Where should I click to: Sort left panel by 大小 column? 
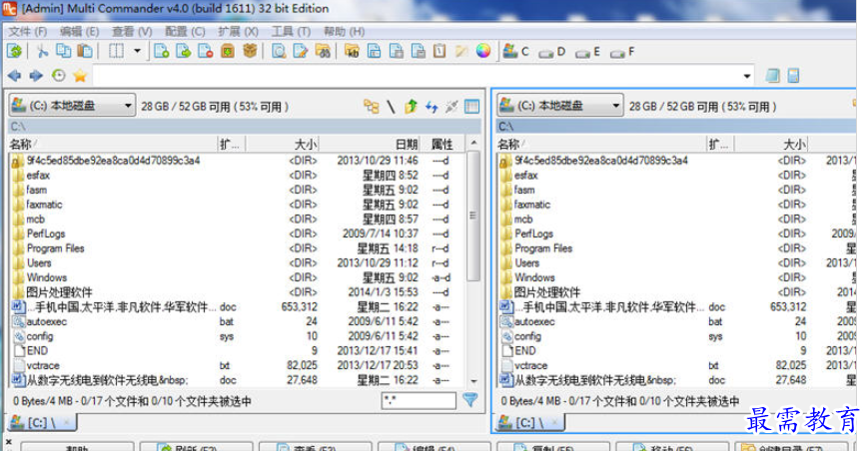pos(283,145)
